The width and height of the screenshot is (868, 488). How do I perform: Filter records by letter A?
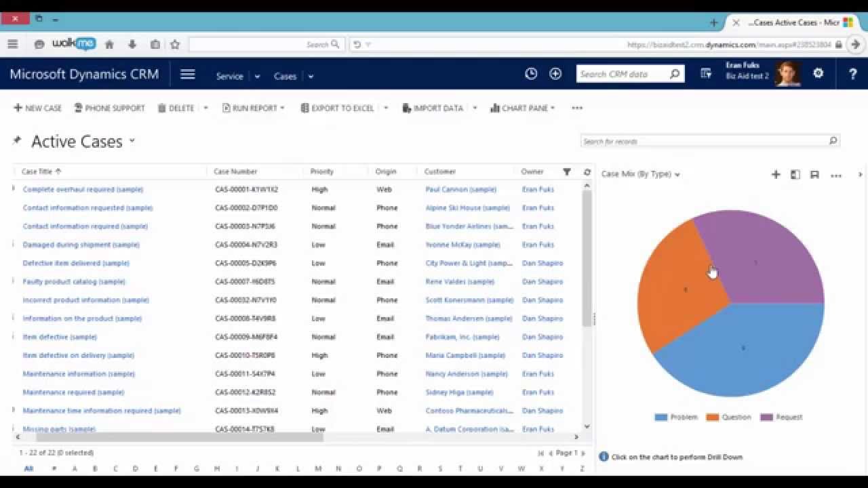click(75, 468)
